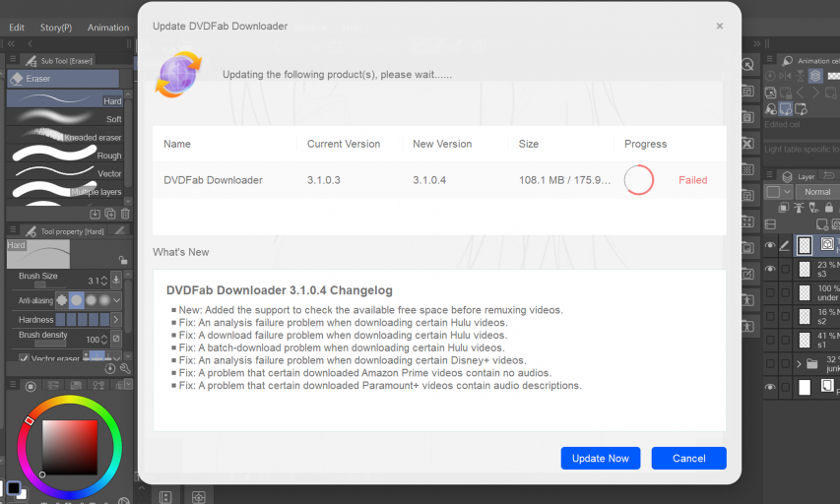The width and height of the screenshot is (840, 504).
Task: Click the DVDFab update globe icon
Action: tap(178, 75)
